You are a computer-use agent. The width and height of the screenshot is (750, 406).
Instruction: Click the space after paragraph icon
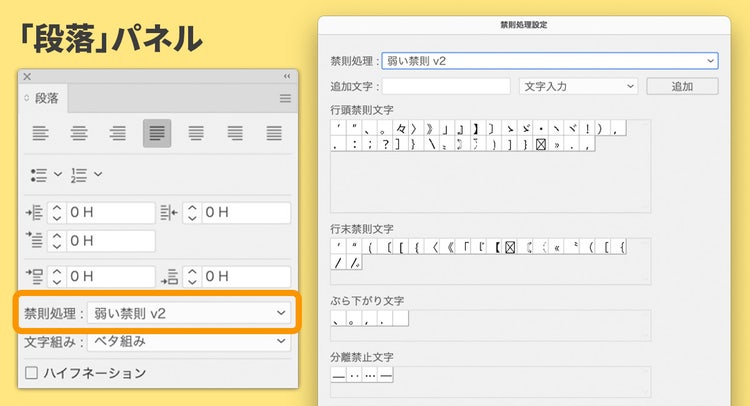pyautogui.click(x=169, y=276)
